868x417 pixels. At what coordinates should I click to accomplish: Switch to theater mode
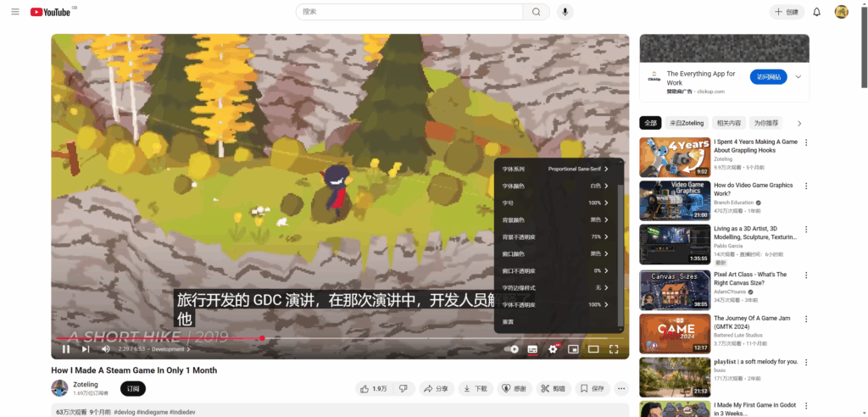click(593, 349)
